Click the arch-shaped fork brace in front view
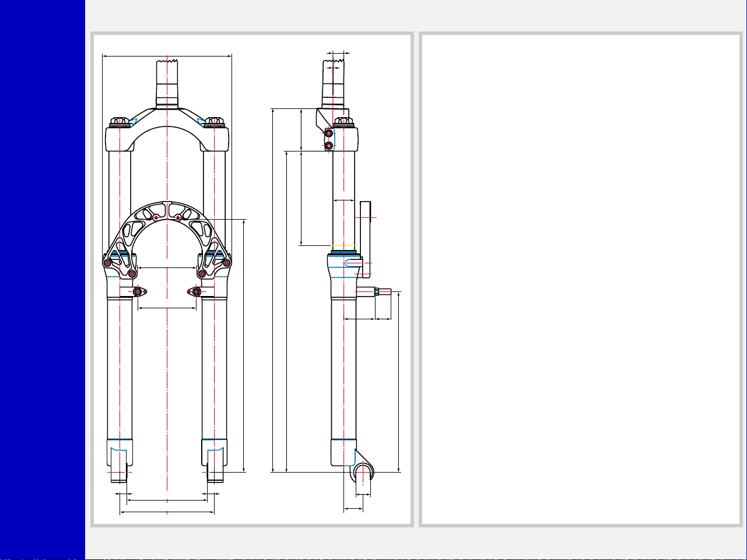 (x=167, y=241)
